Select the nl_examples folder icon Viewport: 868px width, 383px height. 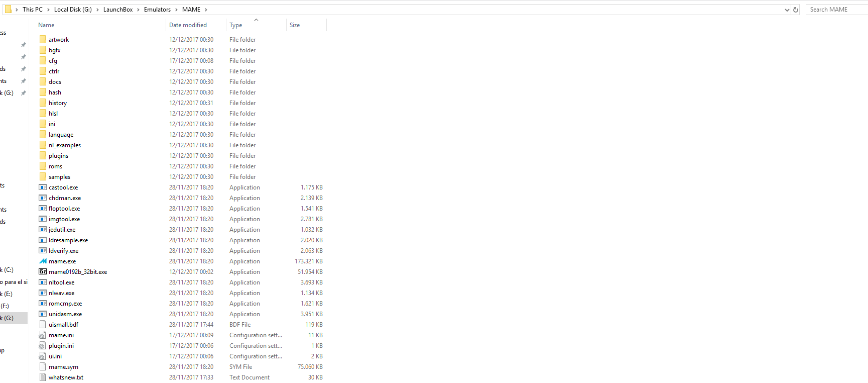pos(43,145)
